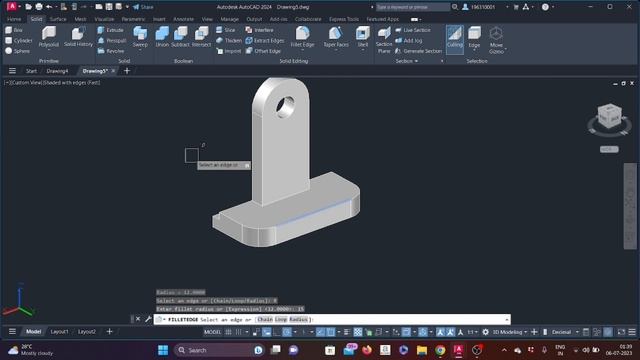This screenshot has height=360, width=640.
Task: Select the Offset Edge tool
Action: tap(263, 51)
